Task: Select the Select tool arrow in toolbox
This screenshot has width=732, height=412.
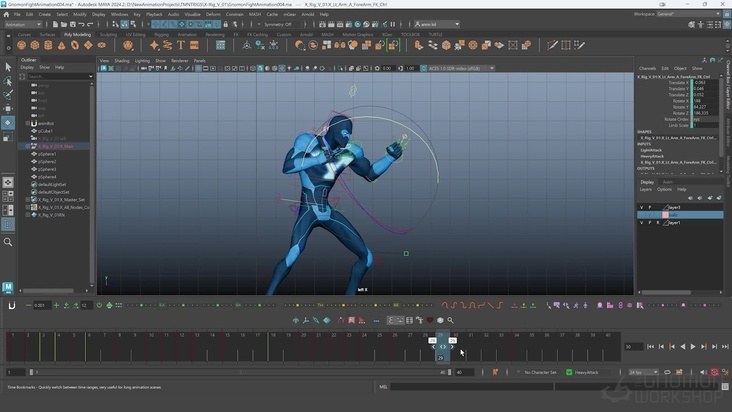Action: [x=8, y=67]
